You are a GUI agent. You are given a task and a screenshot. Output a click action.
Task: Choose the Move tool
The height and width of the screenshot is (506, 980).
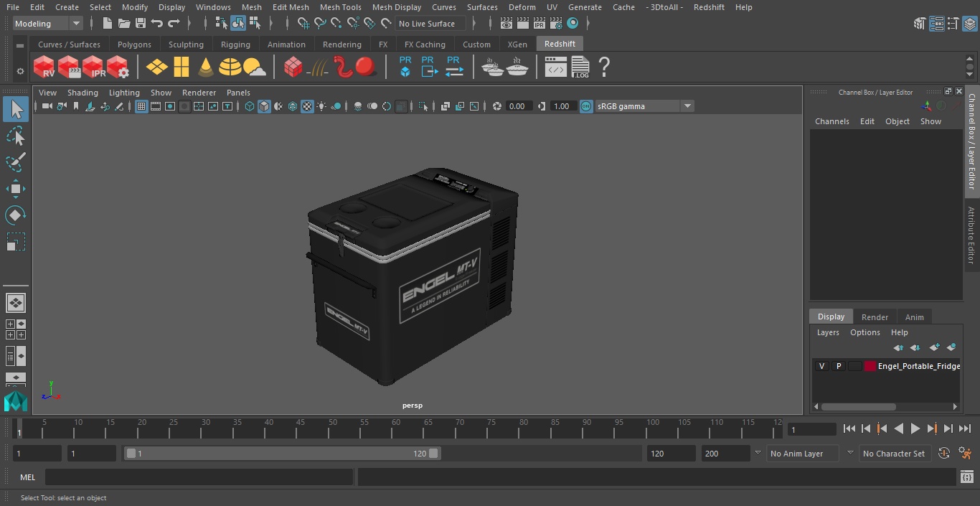tap(16, 189)
